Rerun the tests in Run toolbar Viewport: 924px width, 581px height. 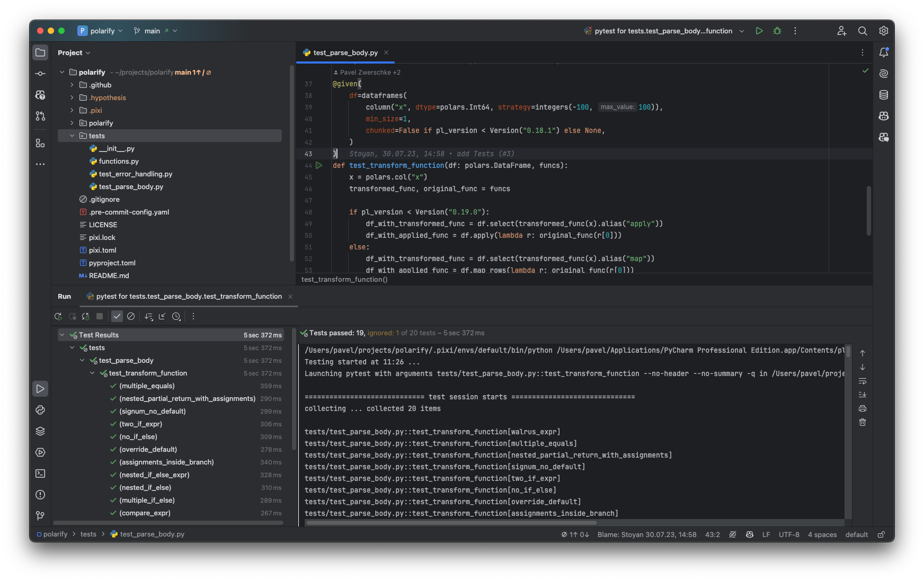point(58,316)
